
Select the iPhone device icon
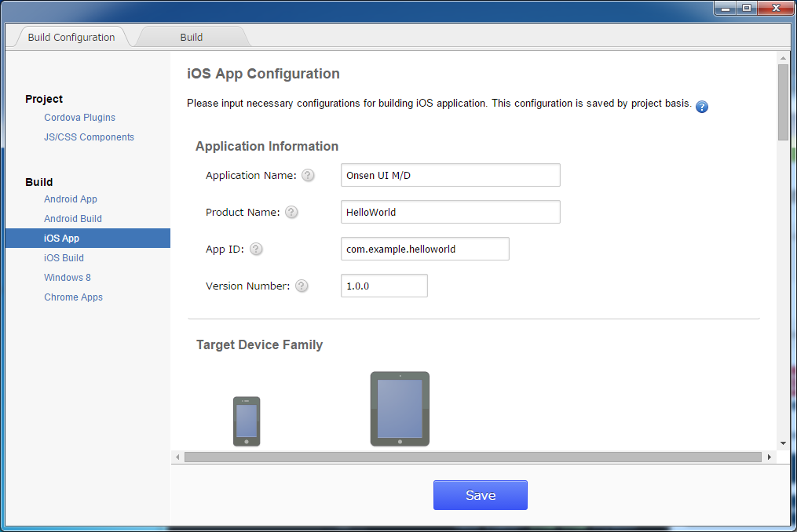click(x=247, y=421)
